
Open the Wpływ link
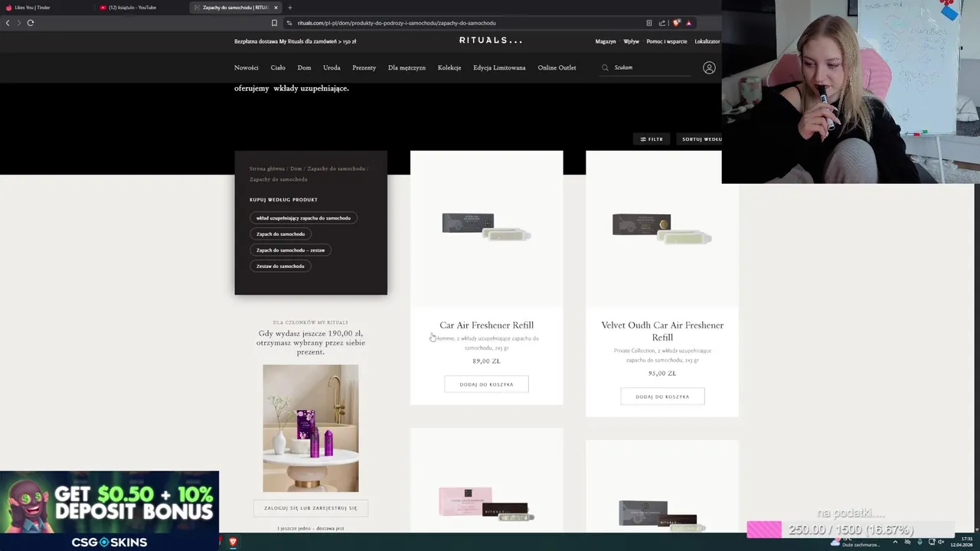[x=631, y=41]
